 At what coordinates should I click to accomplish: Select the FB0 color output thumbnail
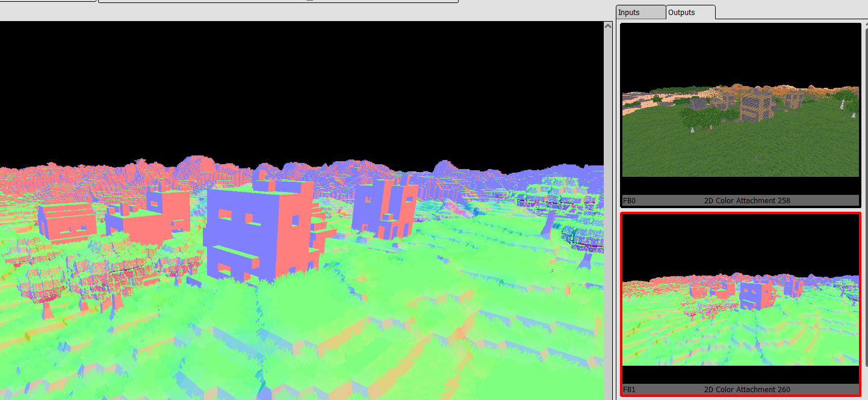click(740, 108)
